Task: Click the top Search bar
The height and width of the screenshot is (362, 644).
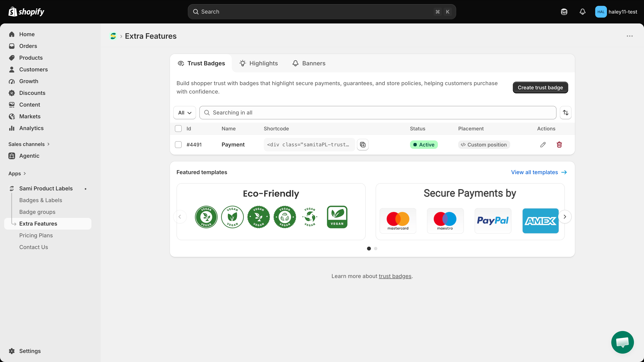Action: tap(322, 12)
